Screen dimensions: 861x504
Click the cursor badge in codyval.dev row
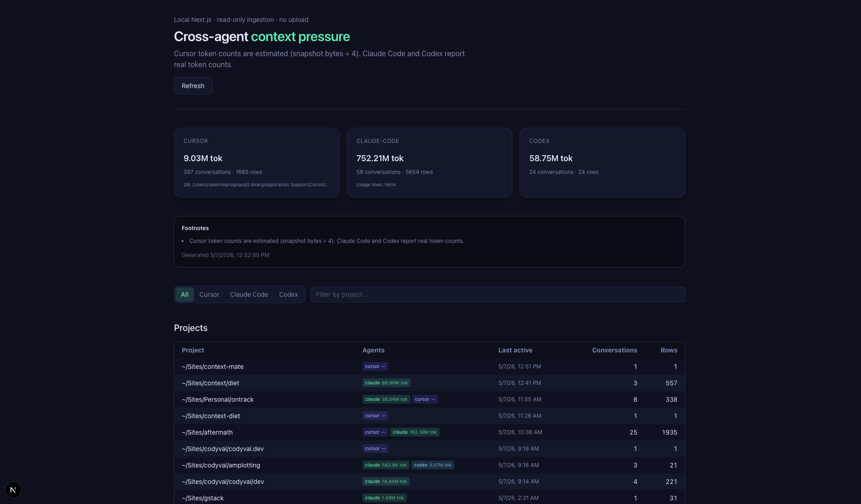375,449
